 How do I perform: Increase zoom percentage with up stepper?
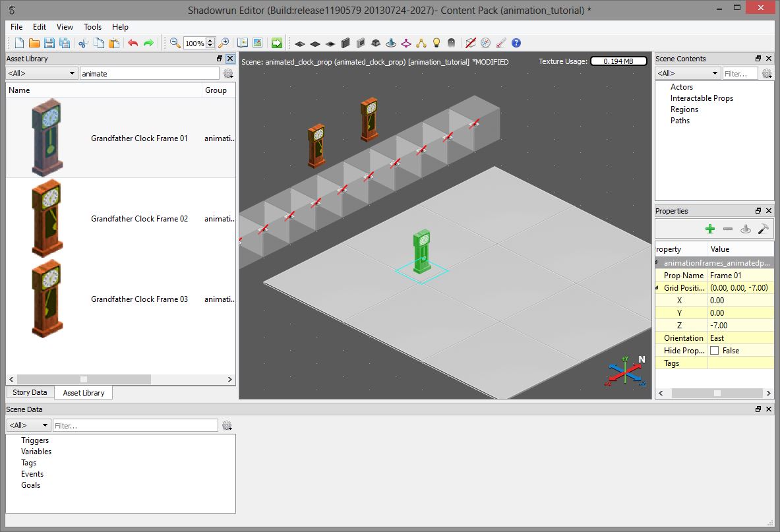point(210,40)
